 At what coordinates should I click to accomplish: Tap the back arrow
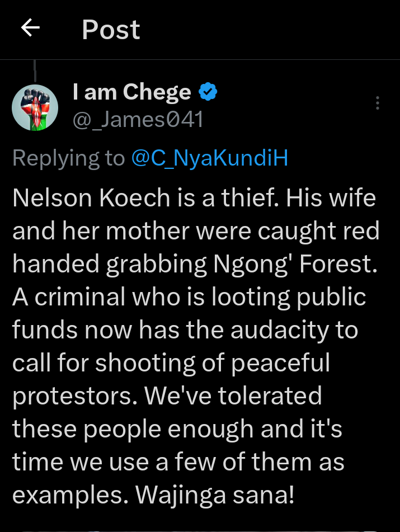[30, 29]
